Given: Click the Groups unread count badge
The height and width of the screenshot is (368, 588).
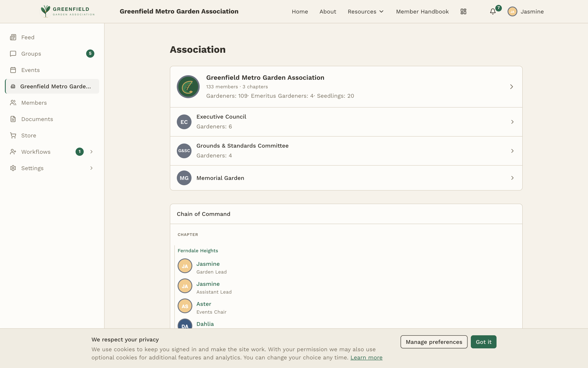Looking at the screenshot, I should click(x=90, y=54).
